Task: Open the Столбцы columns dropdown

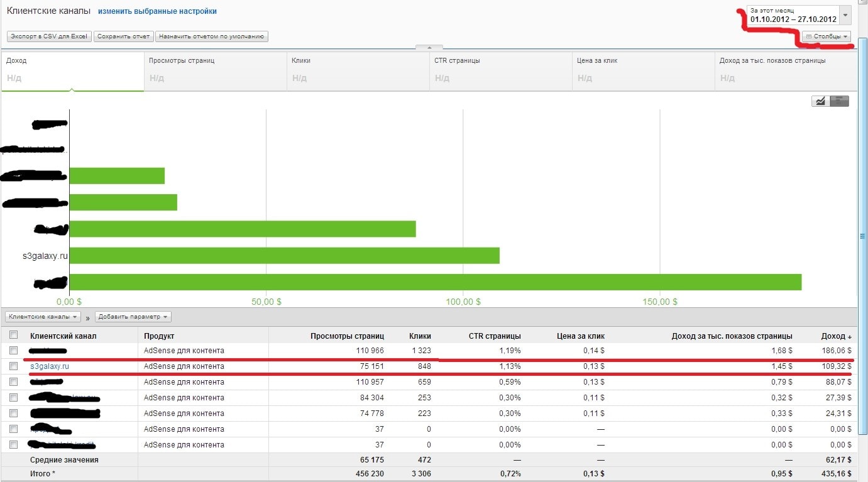Action: (827, 36)
